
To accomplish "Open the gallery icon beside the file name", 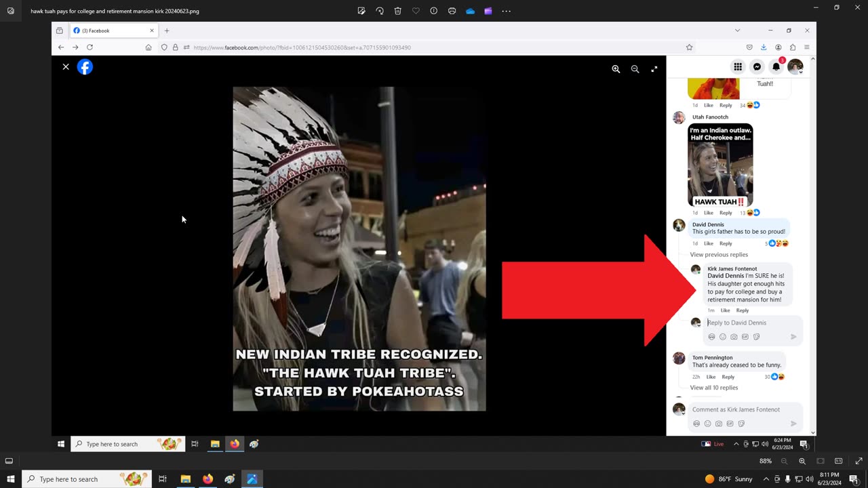I will click(10, 11).
